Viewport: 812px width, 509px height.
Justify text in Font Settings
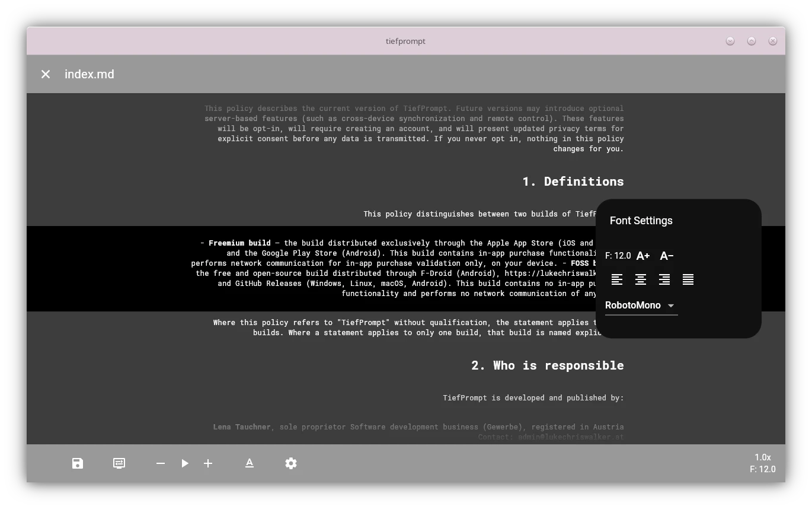tap(688, 279)
